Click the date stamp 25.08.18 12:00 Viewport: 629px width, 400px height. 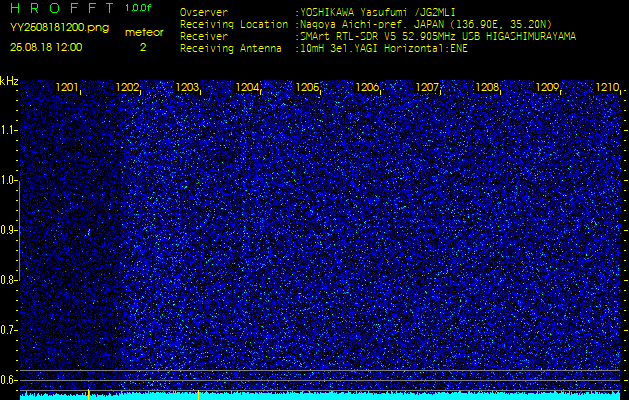pos(46,47)
